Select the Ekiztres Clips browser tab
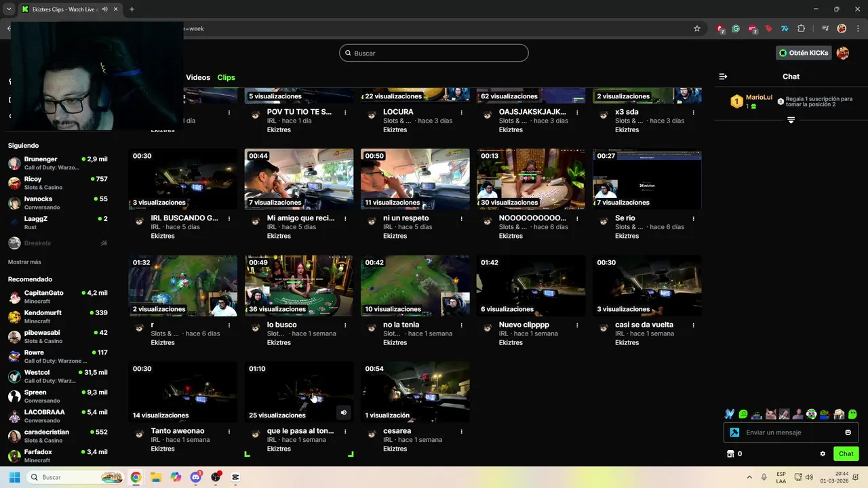868x488 pixels. click(x=69, y=9)
